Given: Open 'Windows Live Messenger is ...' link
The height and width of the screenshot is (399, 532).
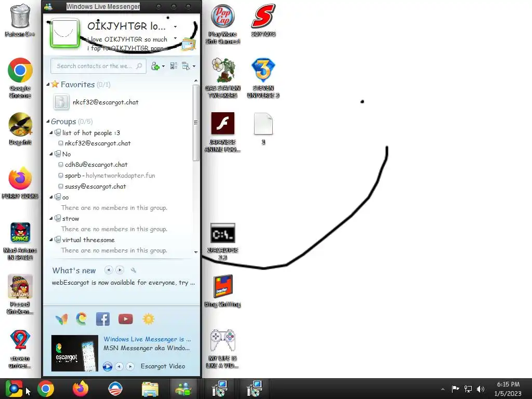Looking at the screenshot, I should (x=147, y=339).
